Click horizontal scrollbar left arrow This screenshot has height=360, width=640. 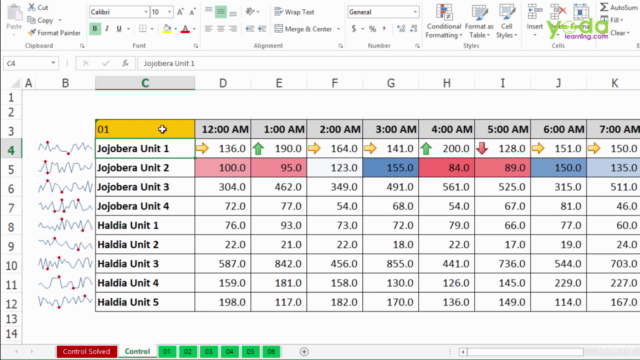coord(463,352)
